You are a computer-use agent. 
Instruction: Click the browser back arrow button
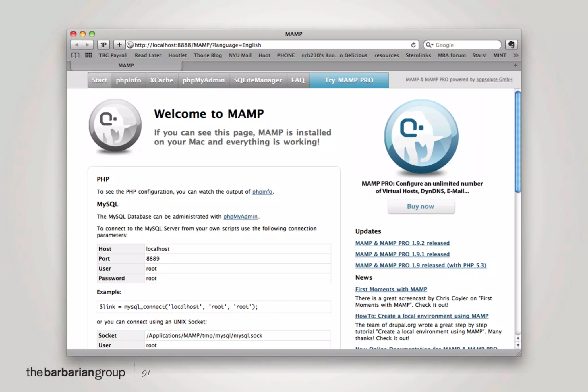[x=76, y=45]
